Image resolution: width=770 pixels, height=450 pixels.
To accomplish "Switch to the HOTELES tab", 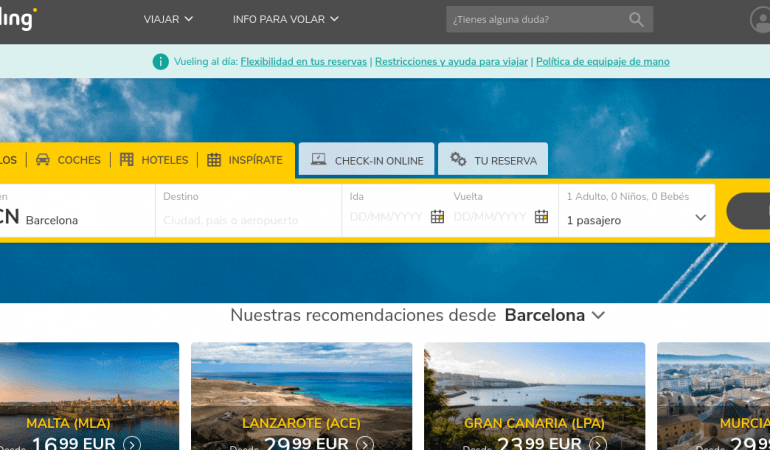I will click(154, 160).
